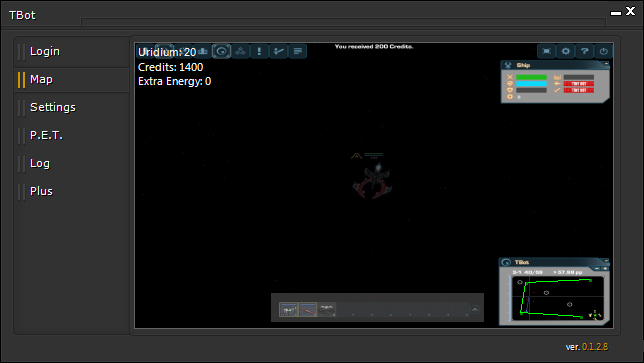Expand the action bar with the arrow button
Image resolution: width=644 pixels, height=363 pixels.
(x=475, y=309)
